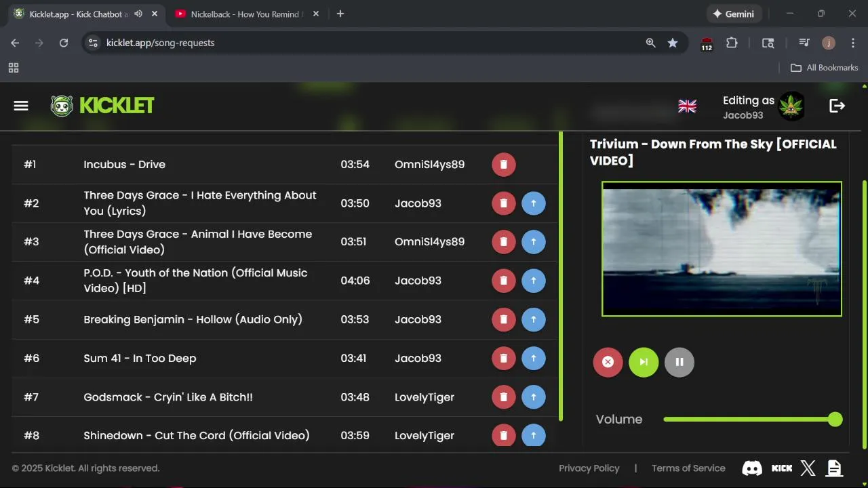
Task: Skip to next song with green button
Action: point(644,362)
